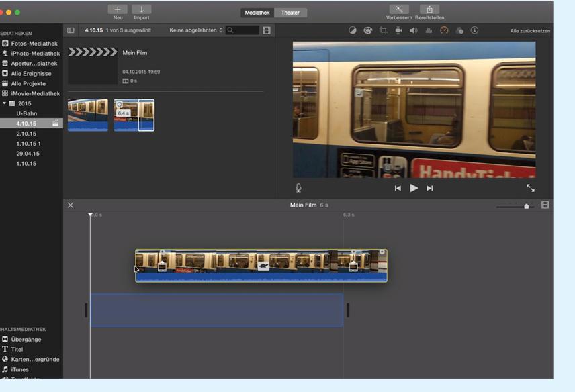
Task: Open Alle Projekte
Action: (31, 83)
